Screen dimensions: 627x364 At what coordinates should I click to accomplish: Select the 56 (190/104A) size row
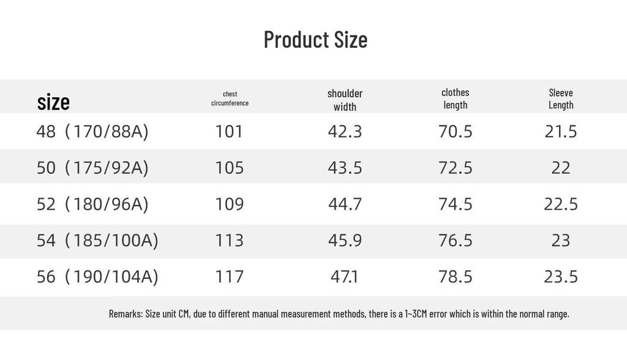(x=313, y=277)
